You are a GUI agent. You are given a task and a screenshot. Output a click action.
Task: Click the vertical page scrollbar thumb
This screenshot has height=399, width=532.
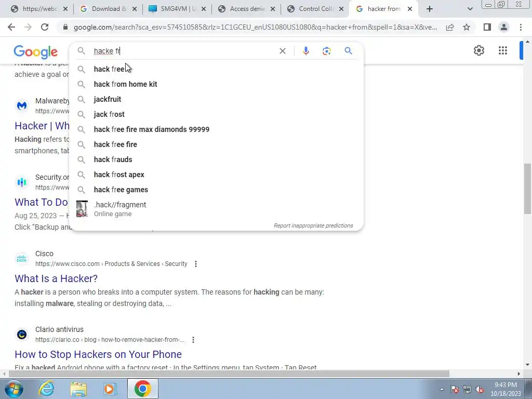pos(527,189)
